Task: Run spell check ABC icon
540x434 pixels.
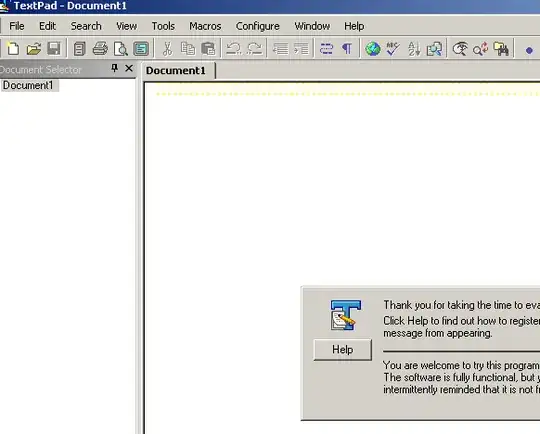Action: click(393, 49)
